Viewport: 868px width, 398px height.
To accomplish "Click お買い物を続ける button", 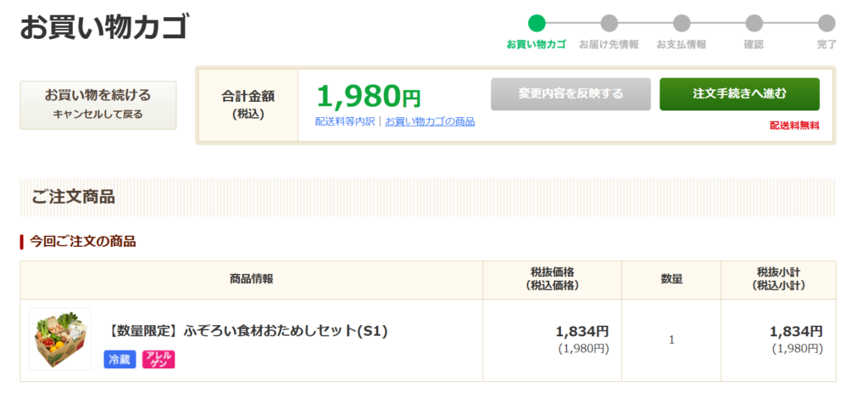I will coord(98,104).
